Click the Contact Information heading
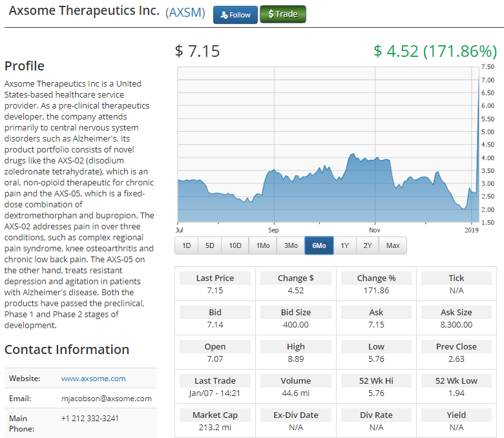 coord(67,349)
